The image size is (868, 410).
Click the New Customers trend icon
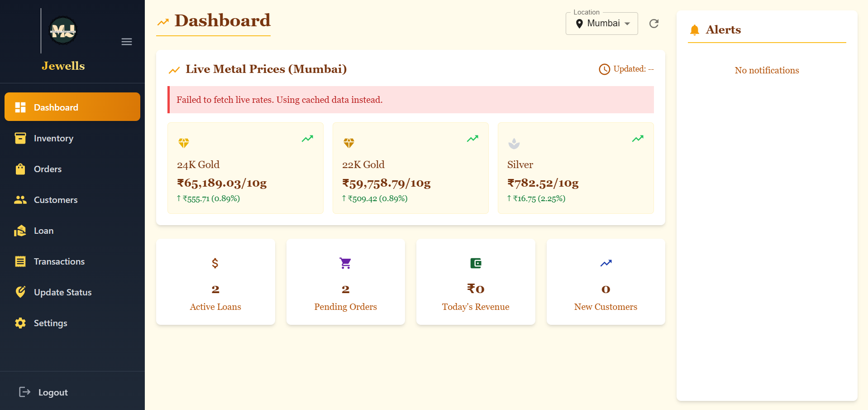(606, 263)
